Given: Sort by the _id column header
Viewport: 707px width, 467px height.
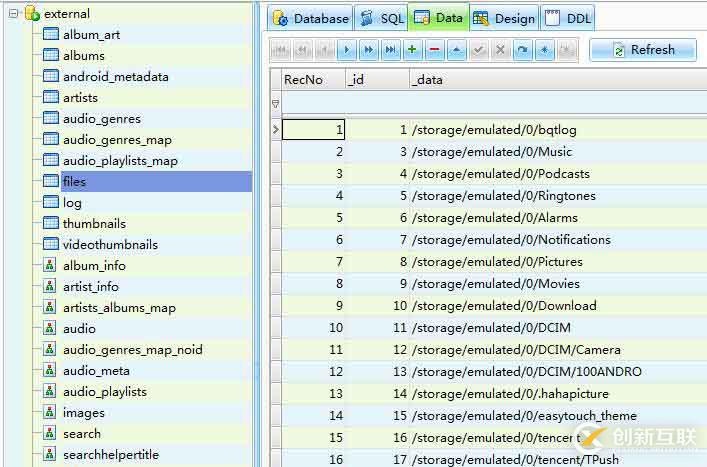Looking at the screenshot, I should coord(377,80).
